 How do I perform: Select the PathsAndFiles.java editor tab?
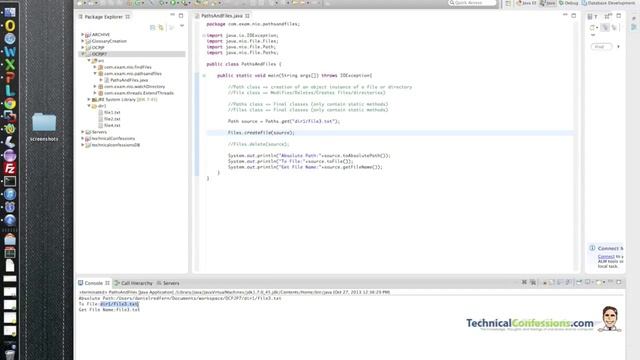[x=222, y=16]
